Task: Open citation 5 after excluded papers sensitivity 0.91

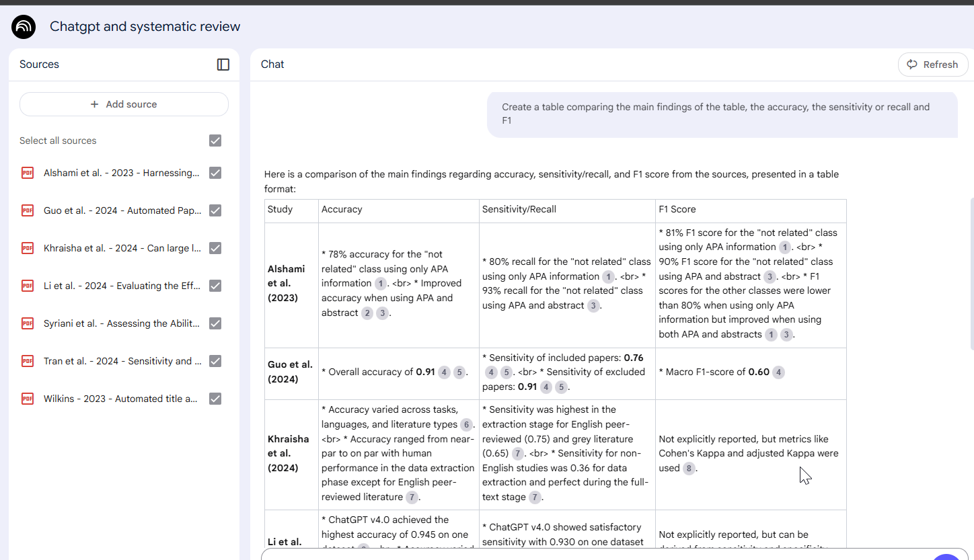Action: (x=562, y=387)
